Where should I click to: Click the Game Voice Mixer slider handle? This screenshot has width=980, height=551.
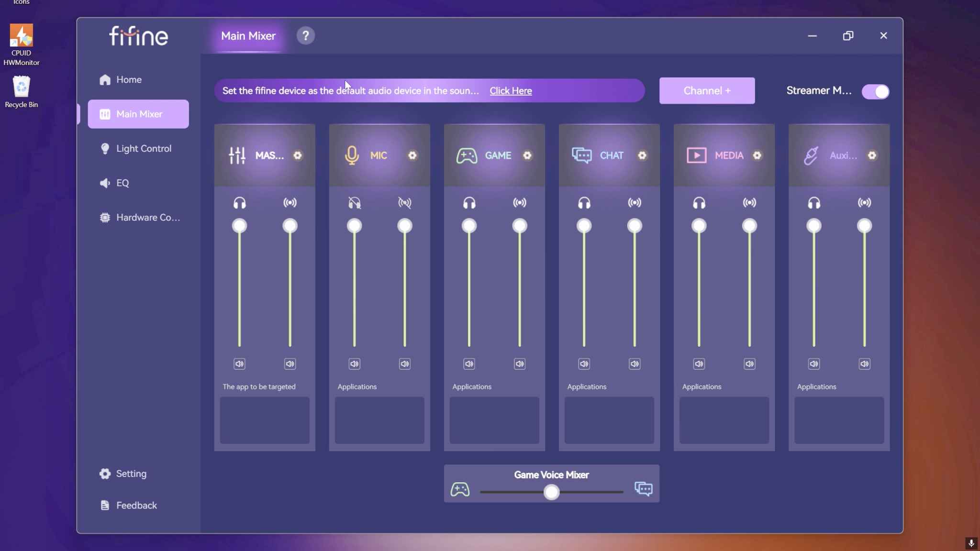(551, 492)
